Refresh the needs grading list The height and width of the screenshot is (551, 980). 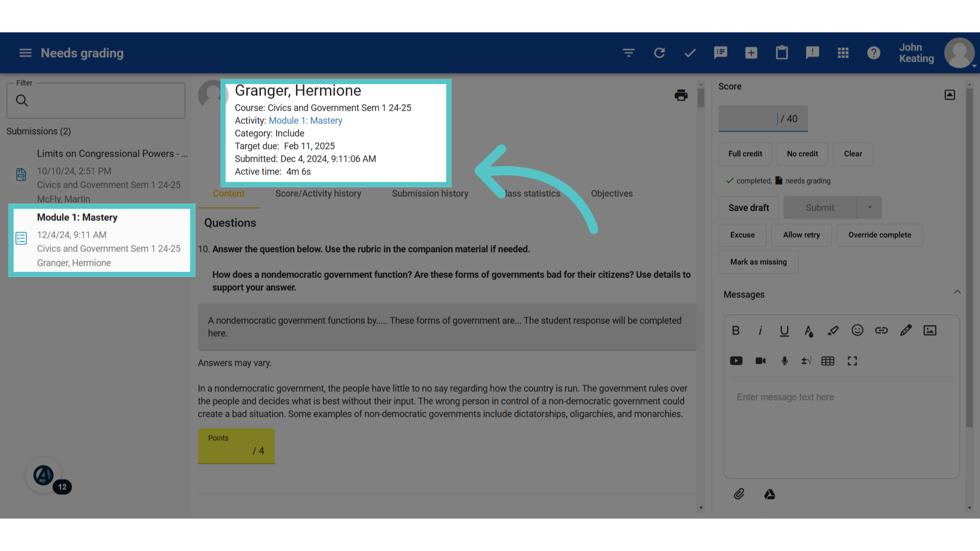click(659, 53)
